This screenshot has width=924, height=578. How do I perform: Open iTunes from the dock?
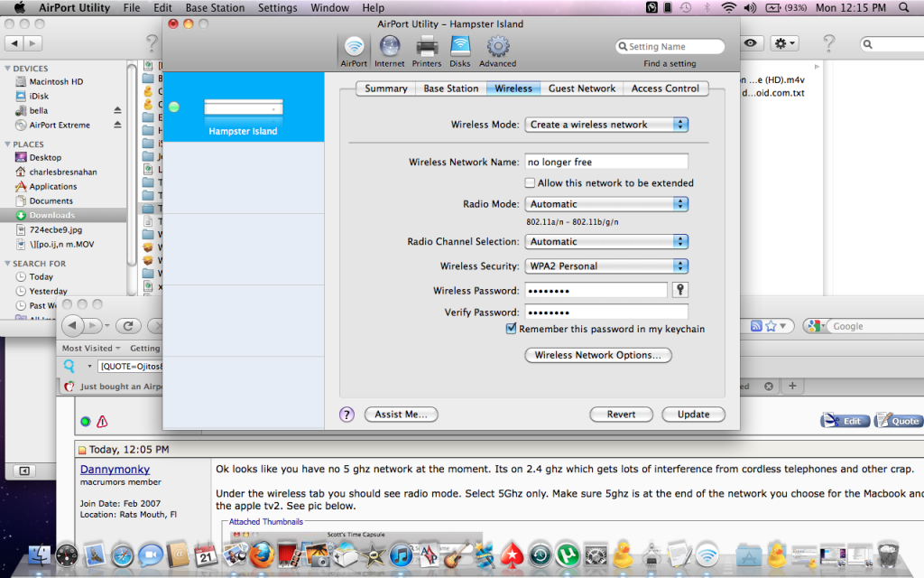click(401, 555)
